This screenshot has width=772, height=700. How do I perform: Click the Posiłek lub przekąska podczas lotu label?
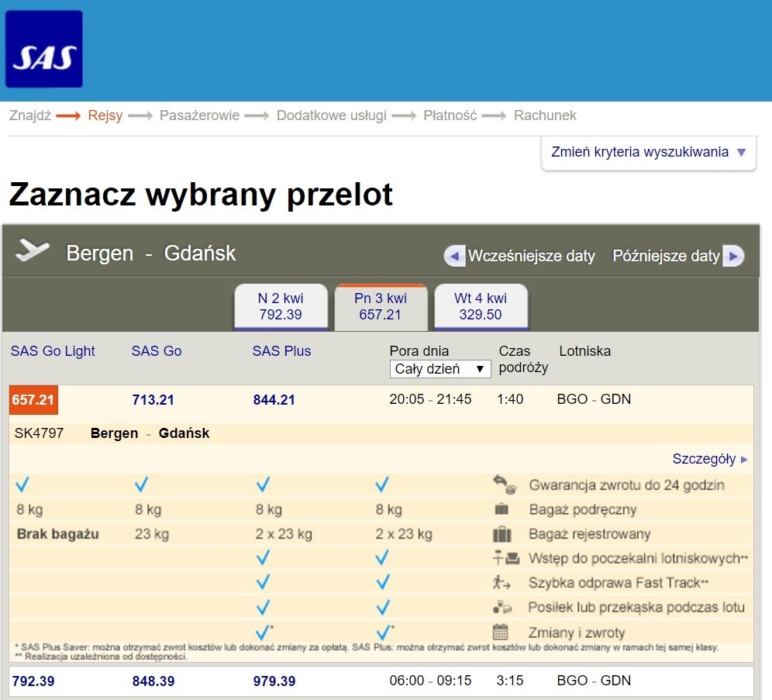(x=636, y=608)
